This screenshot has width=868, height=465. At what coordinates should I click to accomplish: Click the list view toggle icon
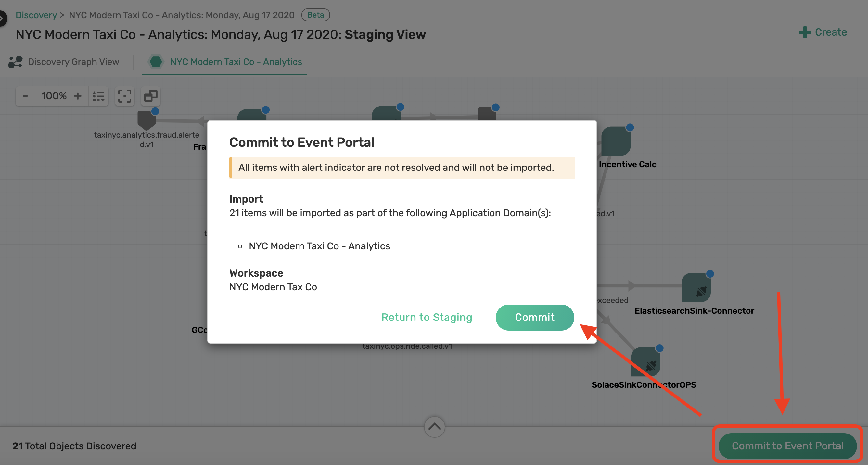[97, 95]
